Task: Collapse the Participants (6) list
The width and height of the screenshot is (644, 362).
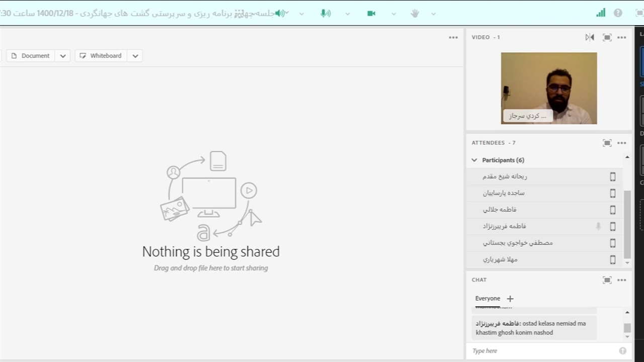Action: [x=474, y=160]
